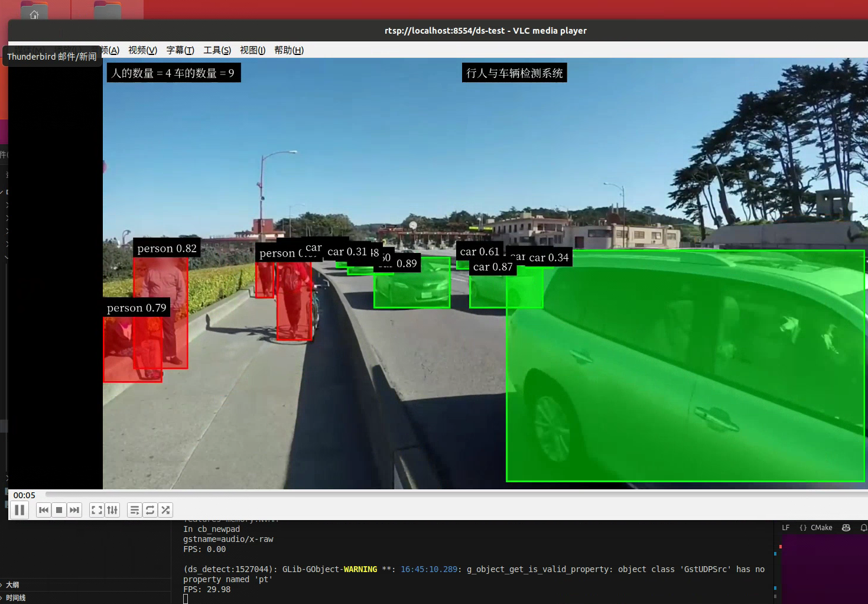Click the elapsed time 00:05 label
Screen dimensions: 868x604
coord(24,495)
